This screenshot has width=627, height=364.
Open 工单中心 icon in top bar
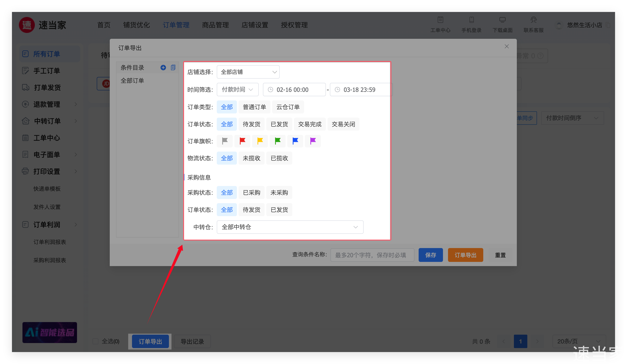point(440,20)
